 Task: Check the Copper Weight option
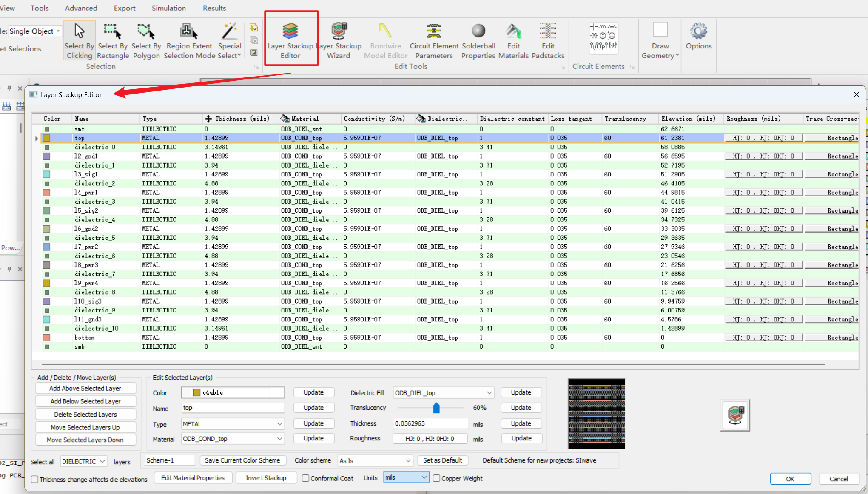(436, 478)
